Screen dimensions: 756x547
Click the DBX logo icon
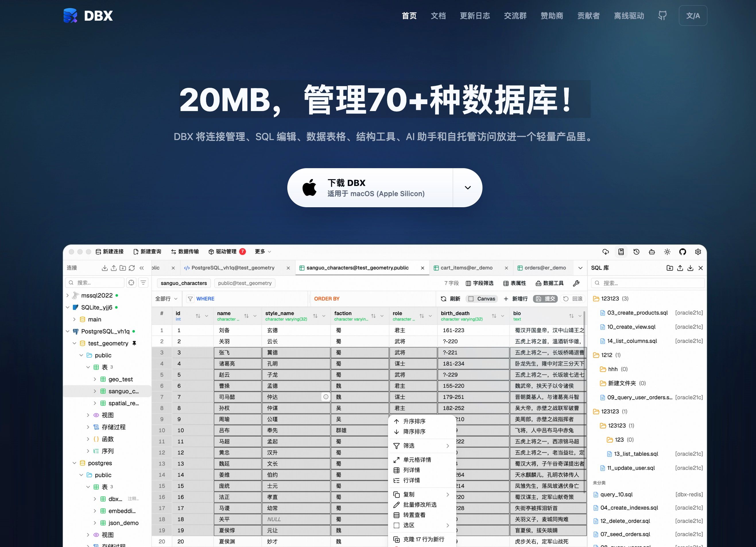point(70,16)
